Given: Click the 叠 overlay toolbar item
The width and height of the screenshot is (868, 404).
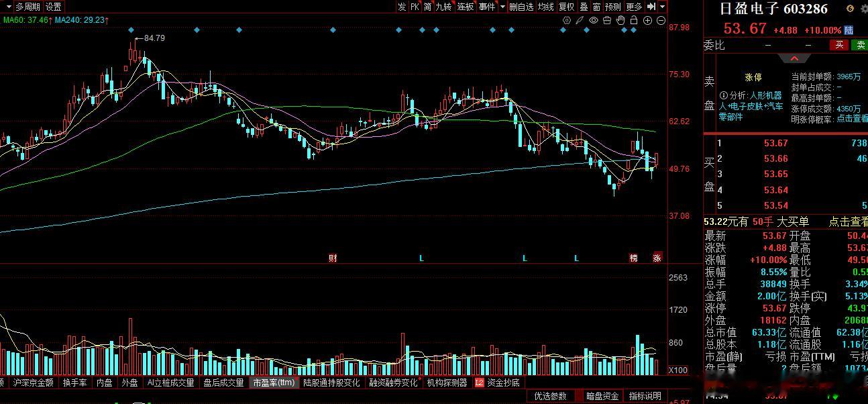Looking at the screenshot, I should click(584, 6).
